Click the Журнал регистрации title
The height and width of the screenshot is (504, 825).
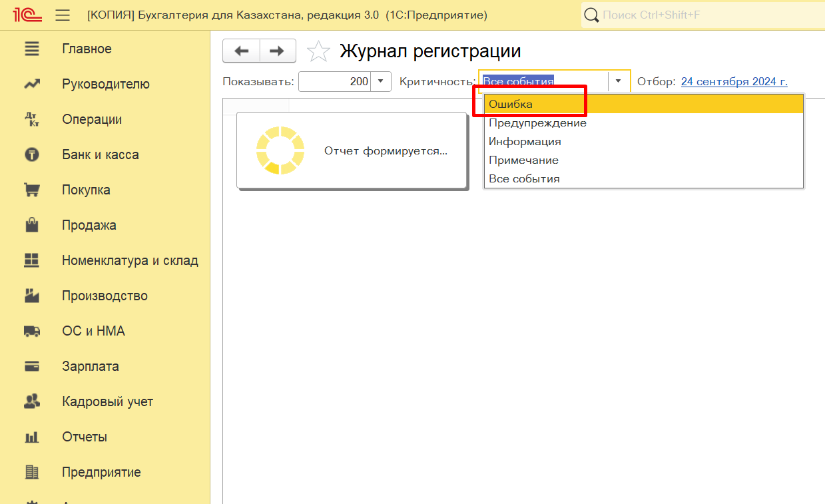(x=430, y=51)
